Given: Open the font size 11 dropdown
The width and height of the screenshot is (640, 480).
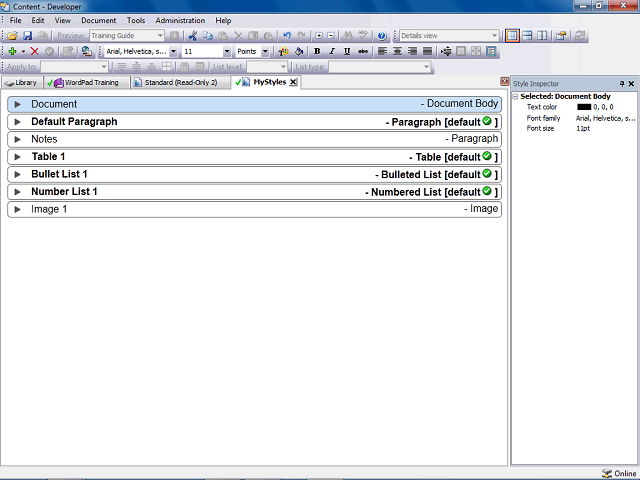Looking at the screenshot, I should 227,51.
